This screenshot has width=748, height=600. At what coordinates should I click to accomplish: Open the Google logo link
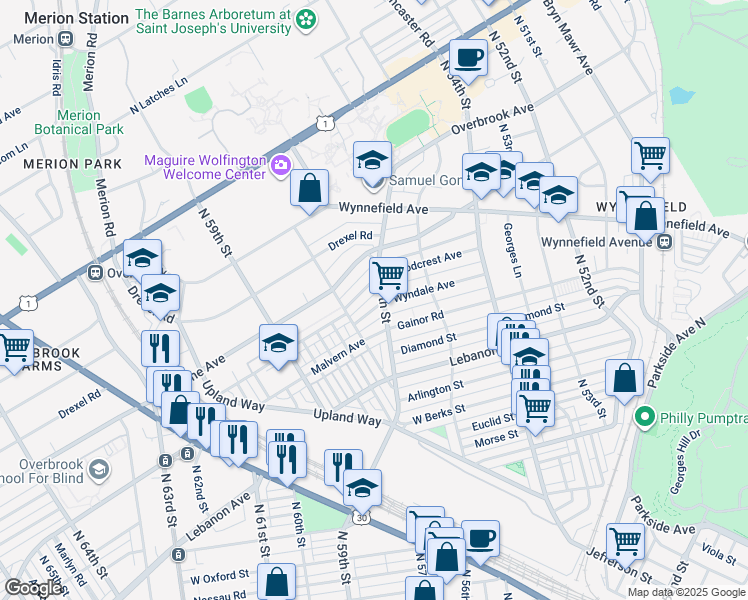coord(32,588)
